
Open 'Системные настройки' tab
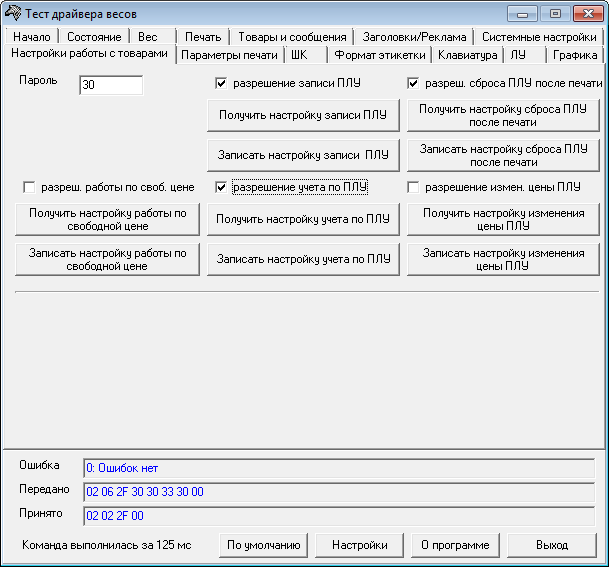click(539, 37)
